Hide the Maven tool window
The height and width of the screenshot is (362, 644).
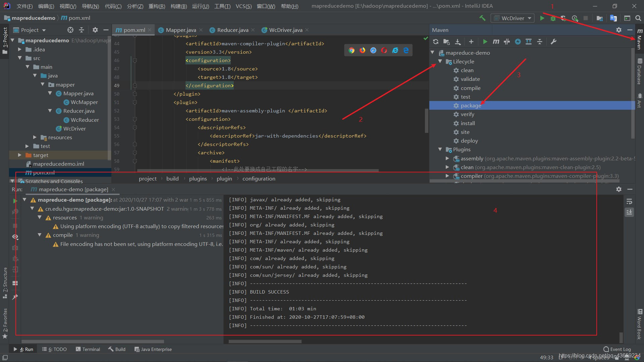pos(630,30)
